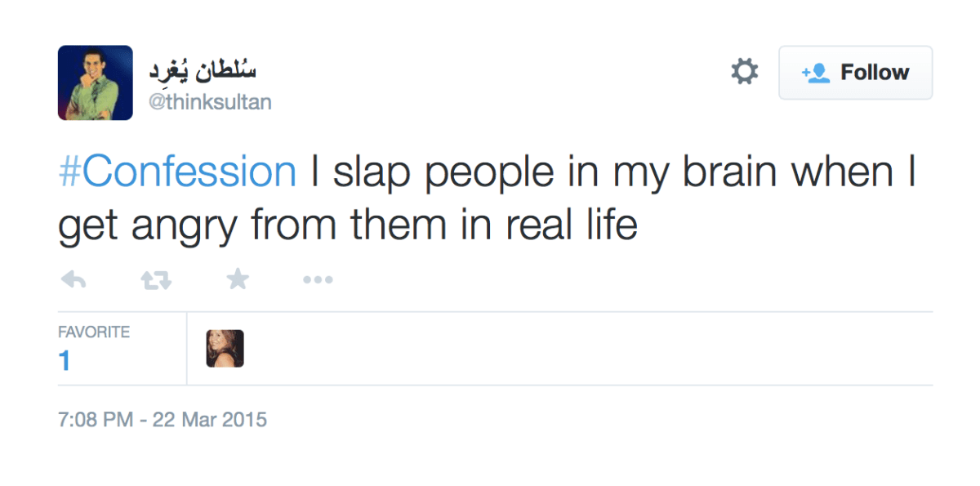
Task: Open the more options ellipsis icon
Action: 318,280
